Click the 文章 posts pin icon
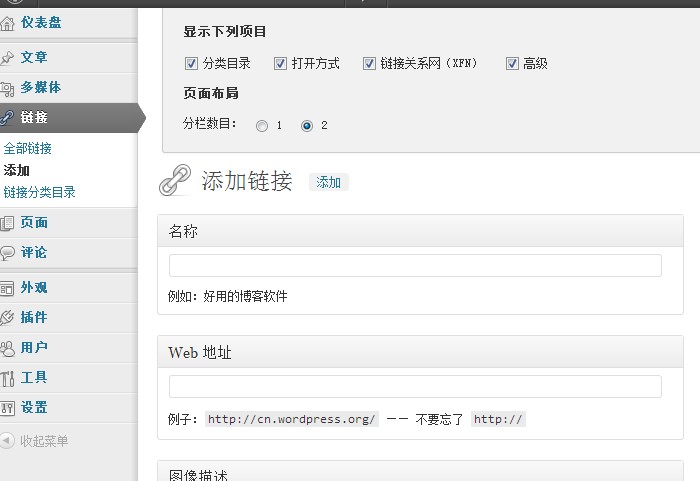The image size is (700, 481). coord(7,58)
